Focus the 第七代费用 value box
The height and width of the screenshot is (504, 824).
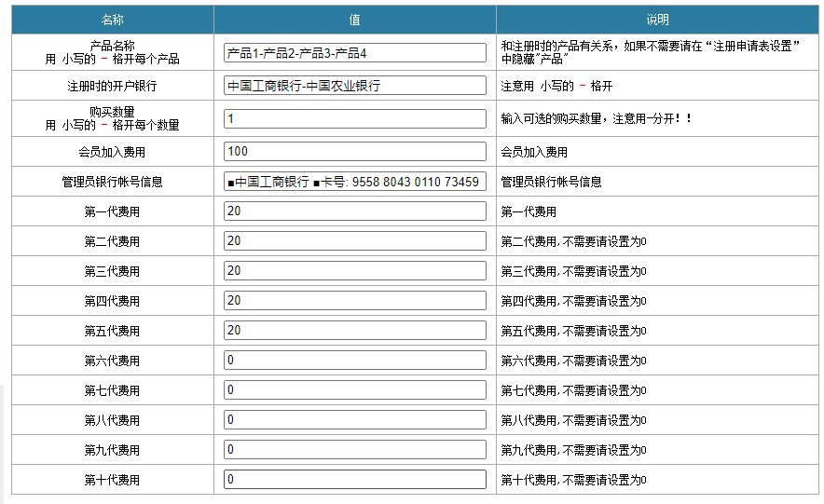(x=355, y=390)
